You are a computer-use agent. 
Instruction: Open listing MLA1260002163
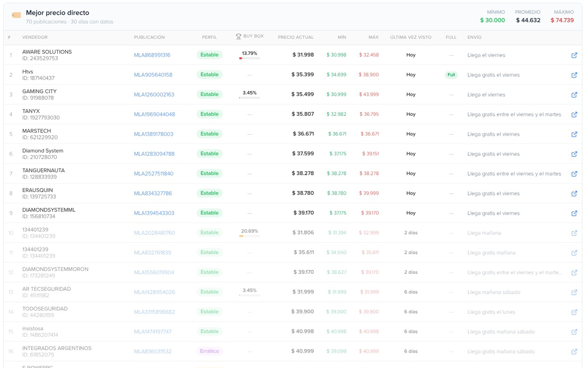154,95
